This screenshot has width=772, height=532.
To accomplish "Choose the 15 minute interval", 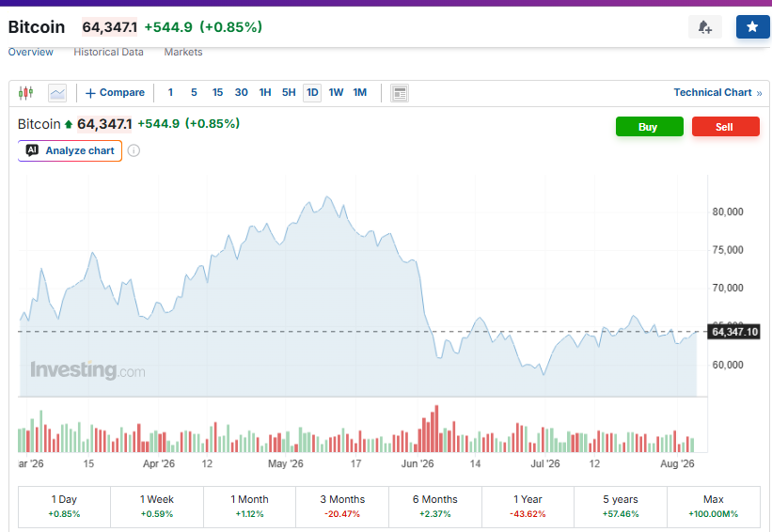I will 217,92.
